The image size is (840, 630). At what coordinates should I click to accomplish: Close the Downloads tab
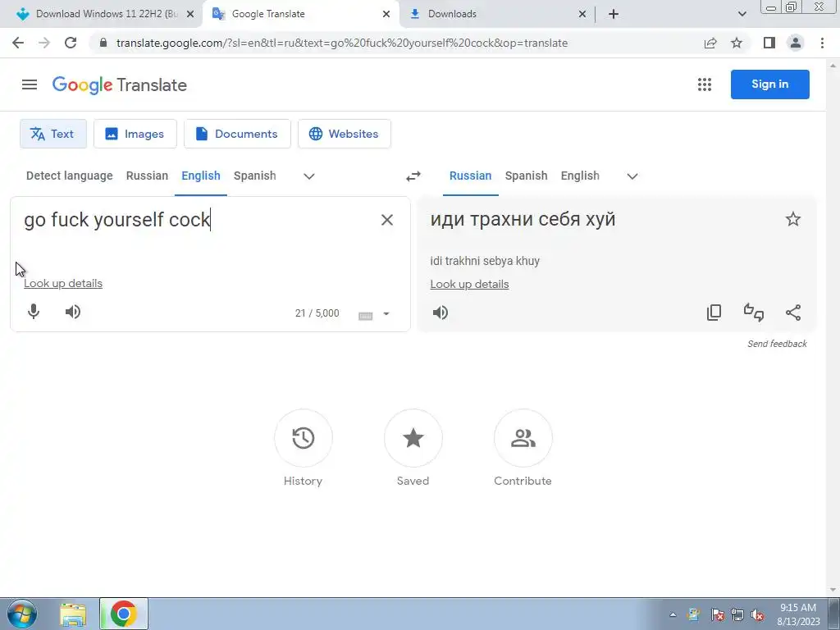tap(582, 14)
